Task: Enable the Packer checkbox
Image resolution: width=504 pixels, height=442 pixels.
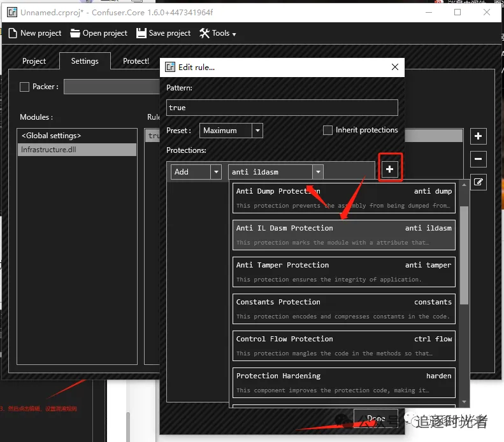Action: [25, 87]
